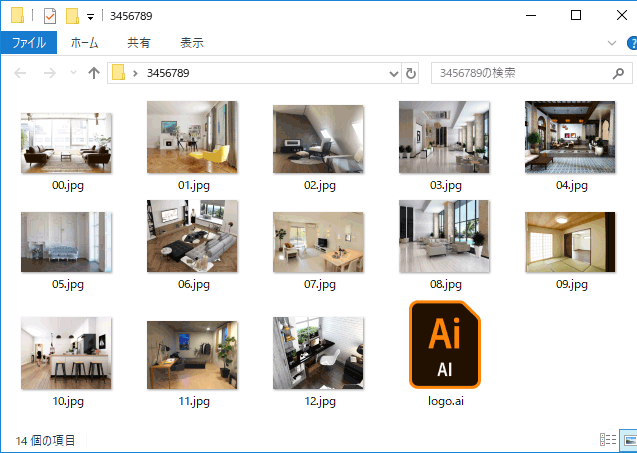Open the 共有 ribbon tab
The height and width of the screenshot is (453, 637).
[139, 43]
